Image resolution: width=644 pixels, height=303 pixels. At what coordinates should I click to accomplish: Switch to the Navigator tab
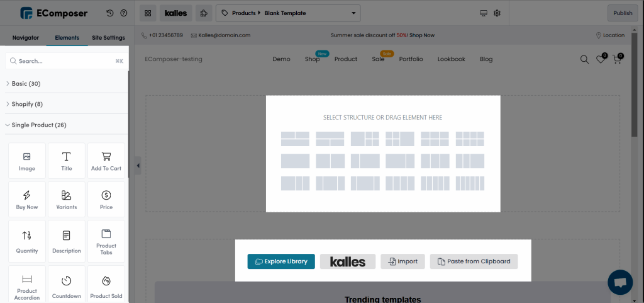point(25,37)
